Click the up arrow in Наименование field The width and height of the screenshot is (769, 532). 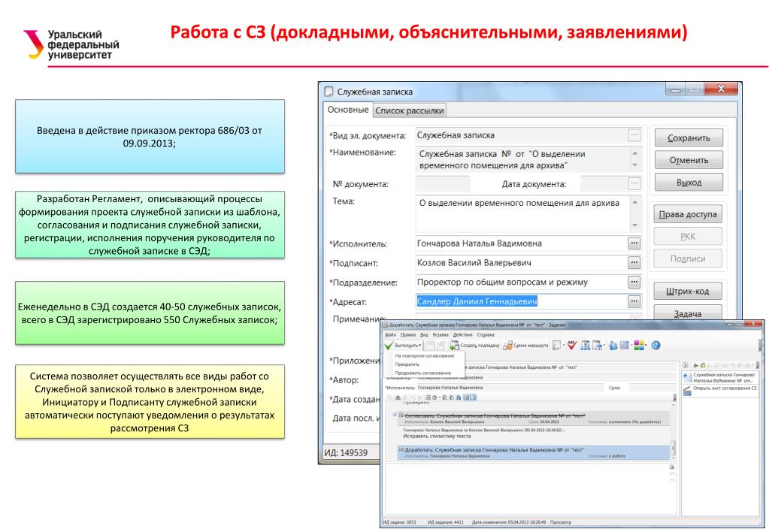(635, 153)
